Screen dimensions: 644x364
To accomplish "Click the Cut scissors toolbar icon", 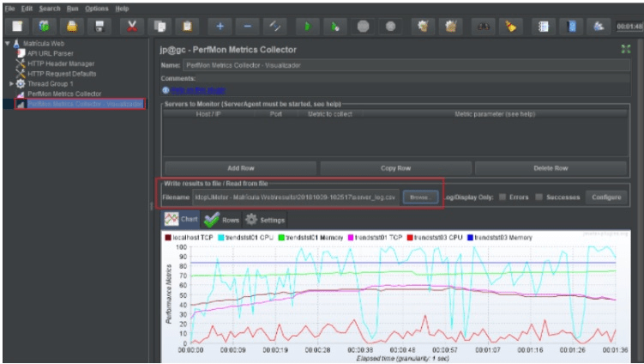I will 131,27.
